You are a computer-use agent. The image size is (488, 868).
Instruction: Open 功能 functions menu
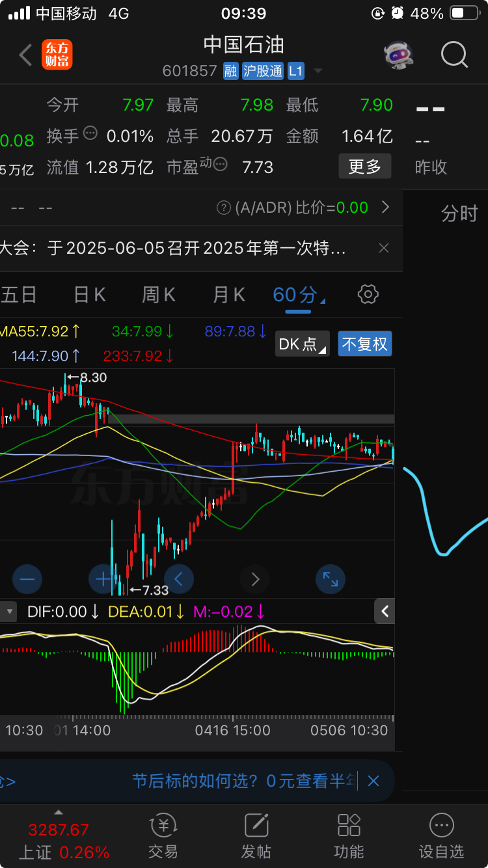[349, 836]
